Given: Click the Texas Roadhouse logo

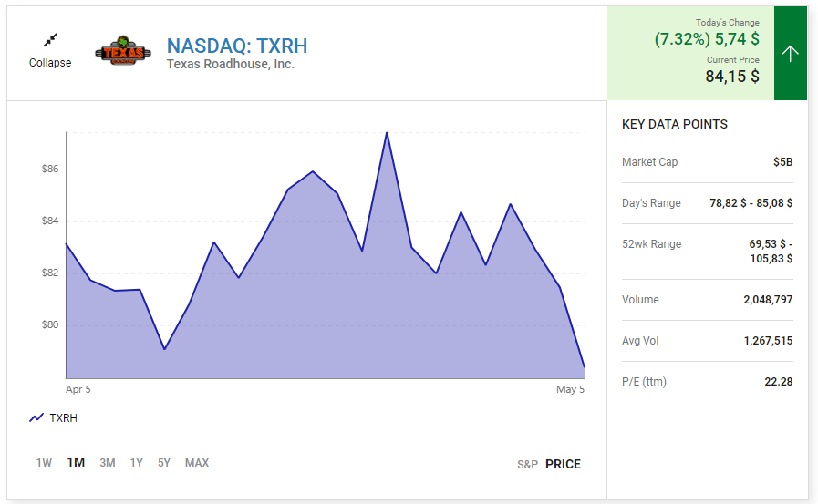Looking at the screenshot, I should [123, 50].
